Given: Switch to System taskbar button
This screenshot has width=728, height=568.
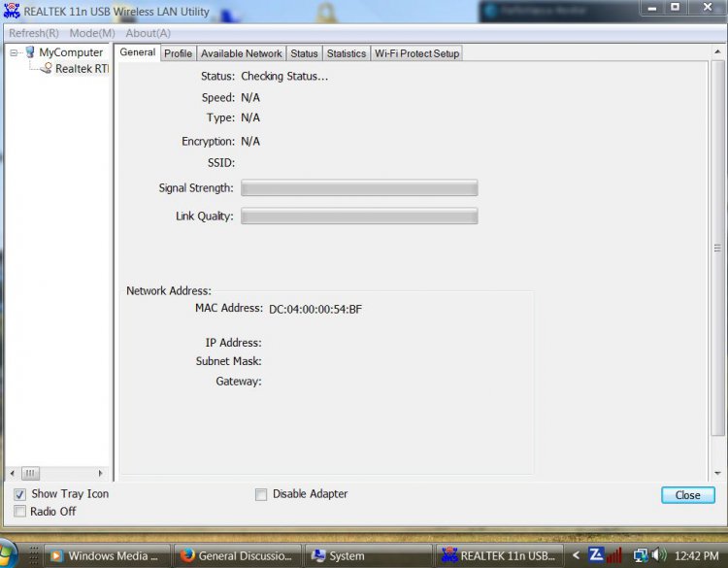Looking at the screenshot, I should click(x=369, y=556).
